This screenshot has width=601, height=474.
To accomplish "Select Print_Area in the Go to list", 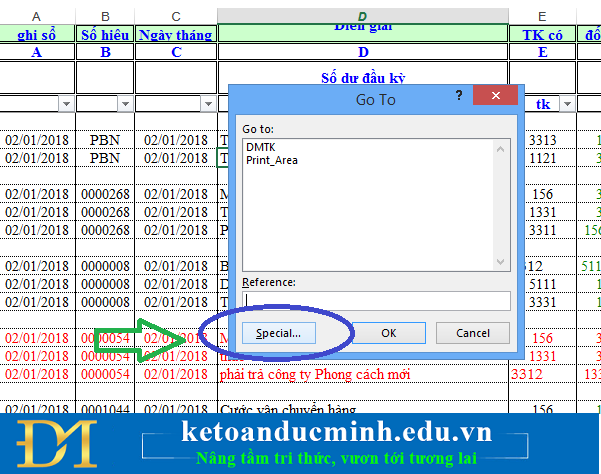I will click(x=272, y=160).
